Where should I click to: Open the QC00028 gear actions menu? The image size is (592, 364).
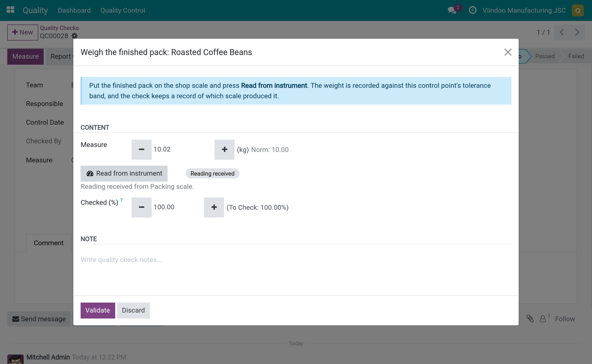click(x=74, y=36)
